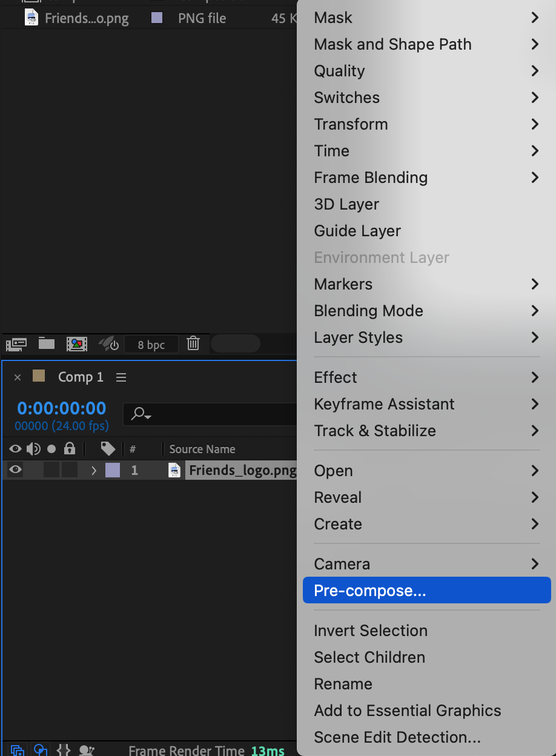
Task: Open the Project Settings rocket icon
Action: pyautogui.click(x=109, y=344)
